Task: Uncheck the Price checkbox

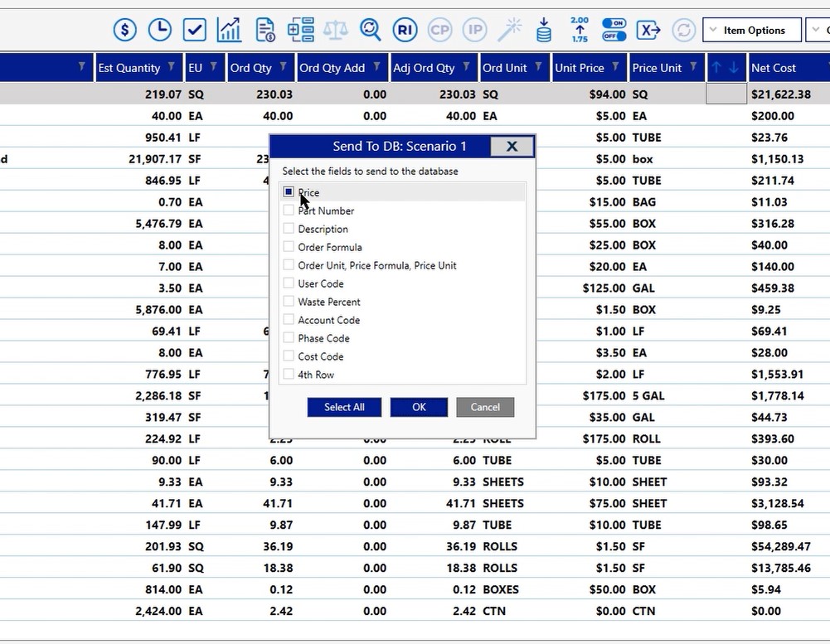Action: (x=289, y=192)
